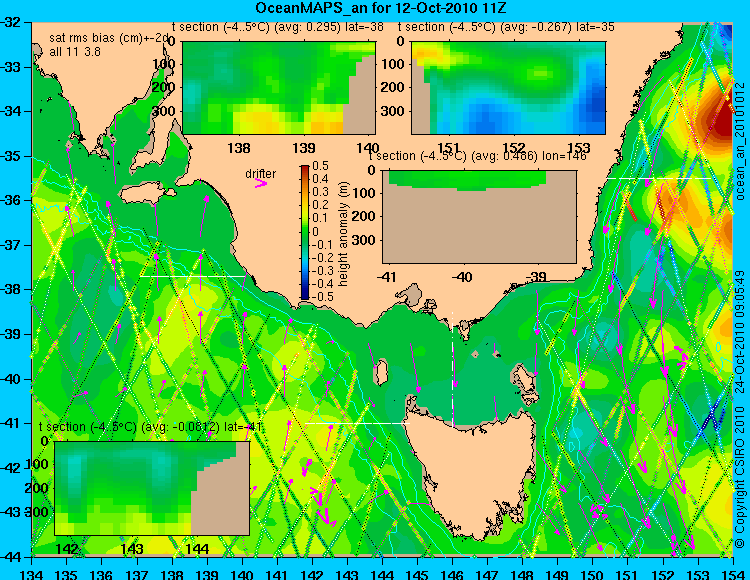This screenshot has height=580, width=750.
Task: Click the 154 longitude tick label
Action: click(733, 574)
